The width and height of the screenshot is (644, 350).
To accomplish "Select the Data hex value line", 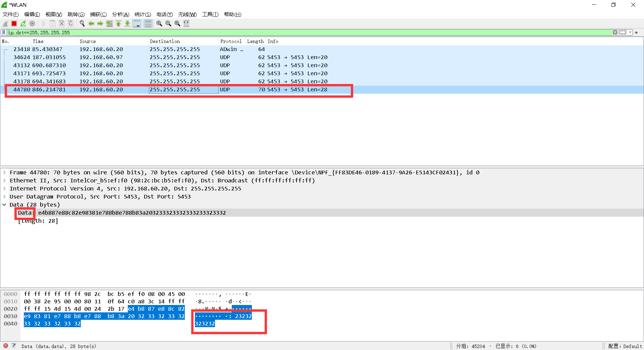I will 322,213.
